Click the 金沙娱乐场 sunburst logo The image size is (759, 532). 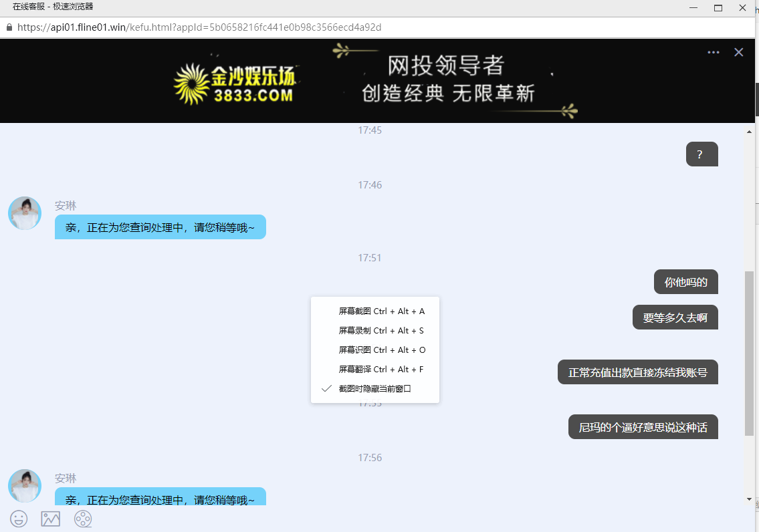pyautogui.click(x=191, y=84)
